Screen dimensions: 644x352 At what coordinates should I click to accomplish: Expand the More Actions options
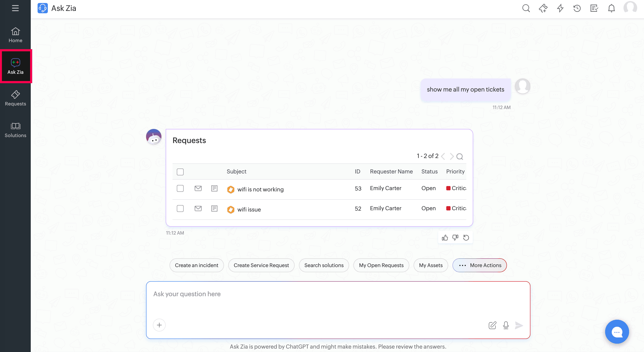pos(480,265)
